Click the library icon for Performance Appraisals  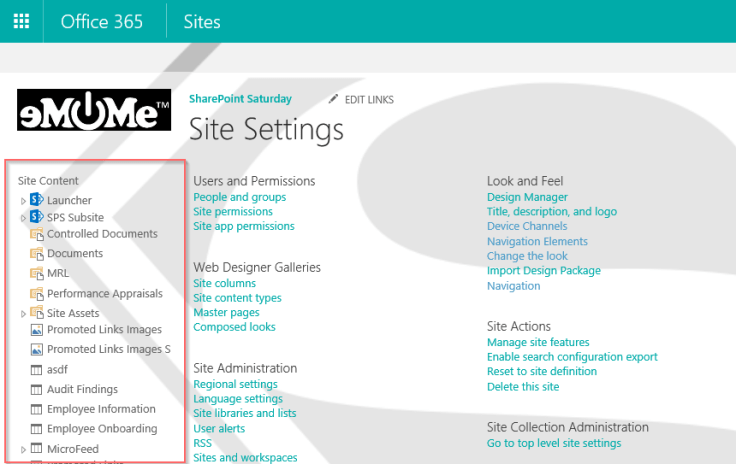(x=37, y=294)
